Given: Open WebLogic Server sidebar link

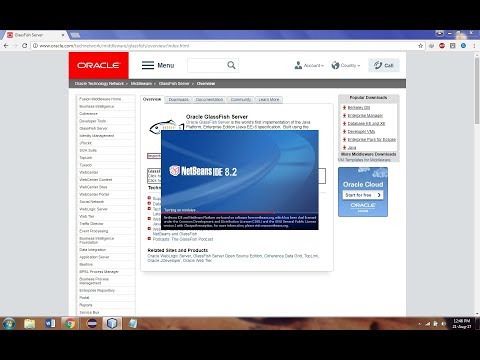Looking at the screenshot, I should [x=93, y=209].
